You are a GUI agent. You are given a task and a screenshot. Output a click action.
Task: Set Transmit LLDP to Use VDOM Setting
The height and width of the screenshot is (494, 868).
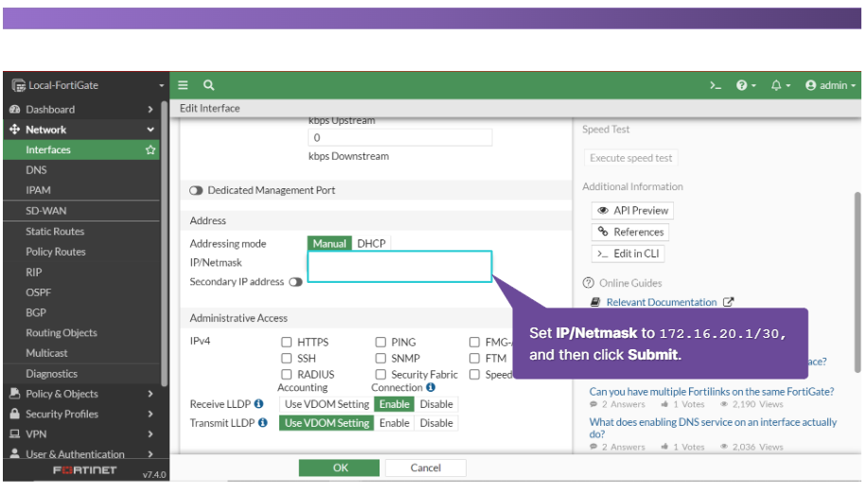click(327, 423)
